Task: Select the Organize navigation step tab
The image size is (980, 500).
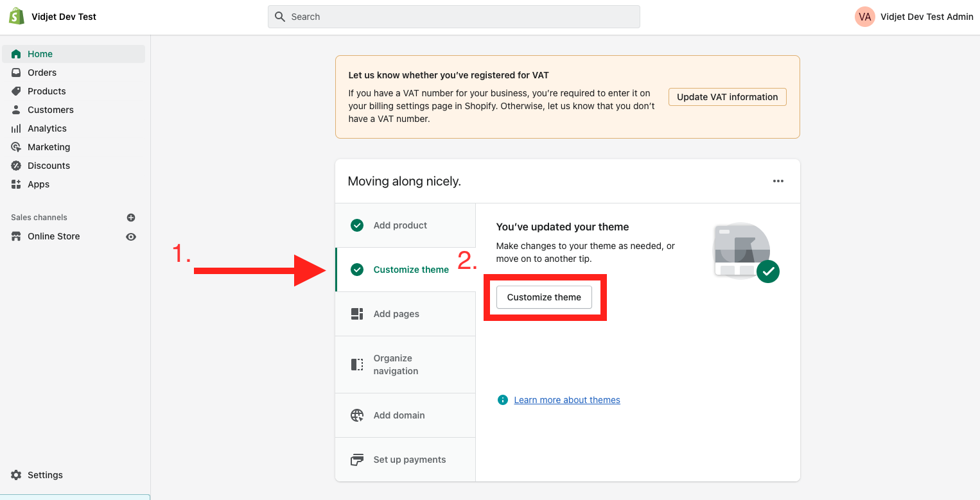Action: tap(405, 365)
